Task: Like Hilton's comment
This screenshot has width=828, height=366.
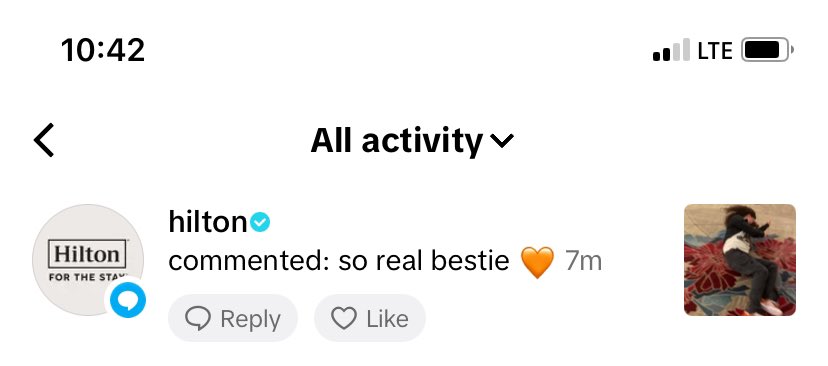Action: pyautogui.click(x=370, y=318)
